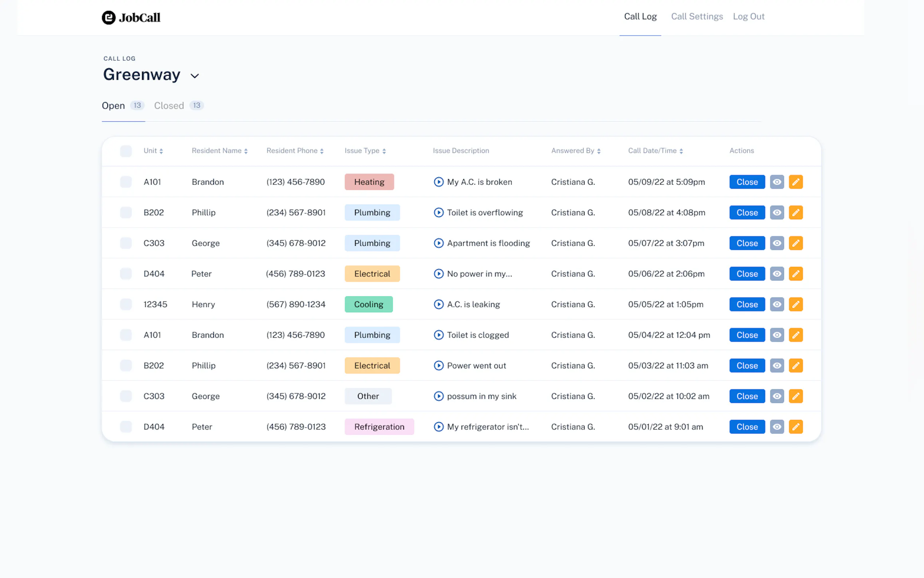The image size is (924, 578).
Task: Tick the checkbox for the 'Other' issue row
Action: coord(126,396)
